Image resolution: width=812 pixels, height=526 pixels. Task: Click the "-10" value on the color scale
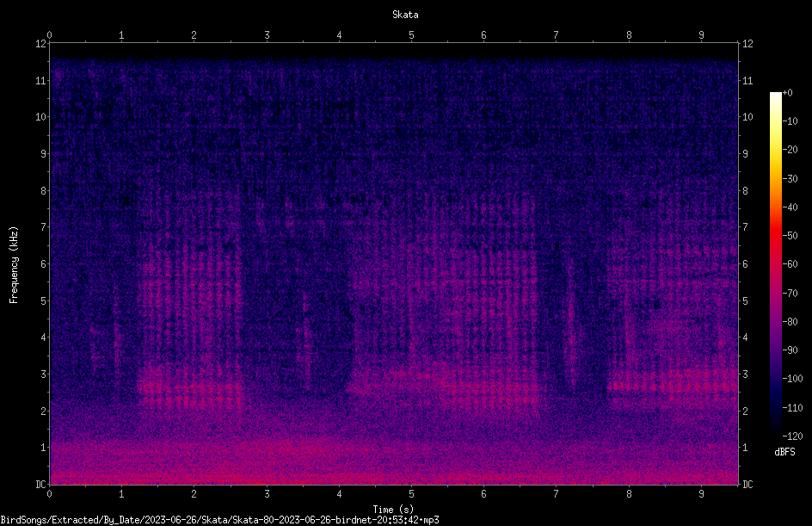(790, 121)
